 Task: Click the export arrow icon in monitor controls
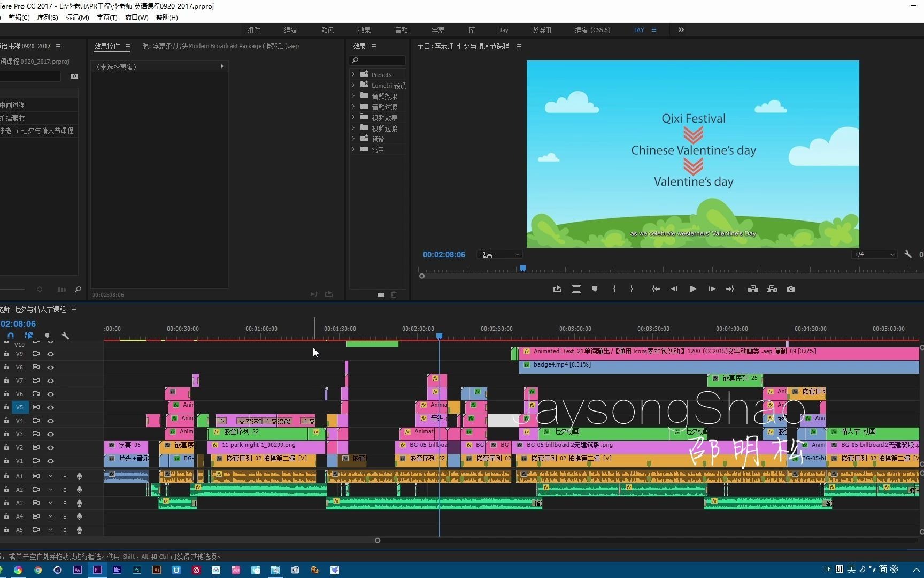[x=557, y=289]
